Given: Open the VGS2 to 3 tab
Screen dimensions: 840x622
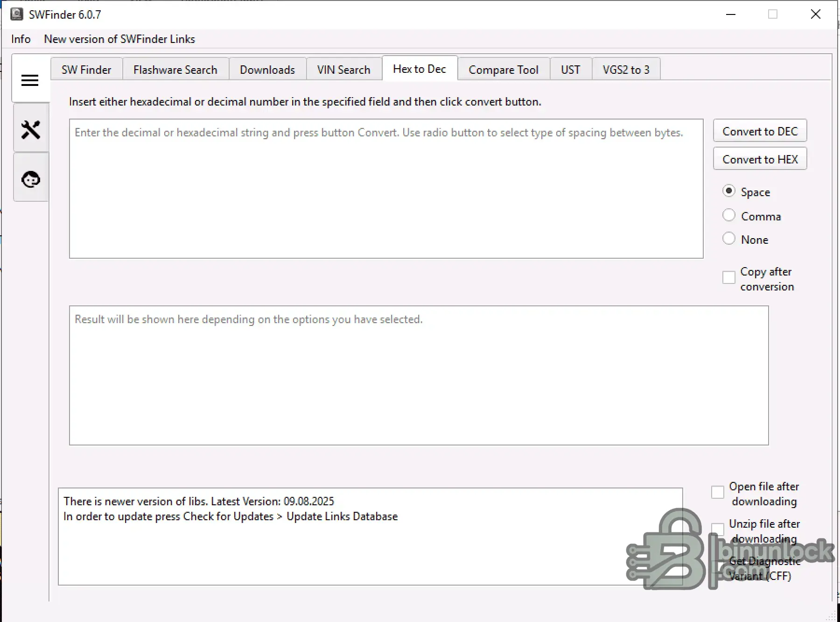Looking at the screenshot, I should 626,70.
